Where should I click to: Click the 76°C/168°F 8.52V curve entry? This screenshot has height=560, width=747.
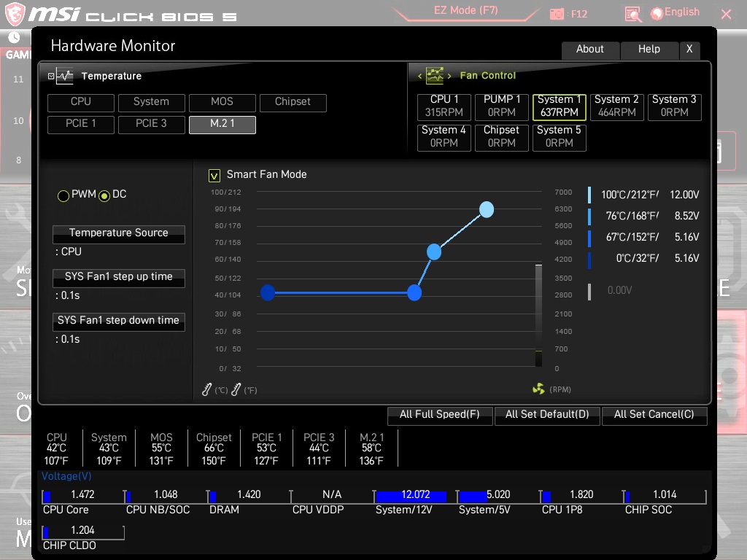[x=644, y=216]
